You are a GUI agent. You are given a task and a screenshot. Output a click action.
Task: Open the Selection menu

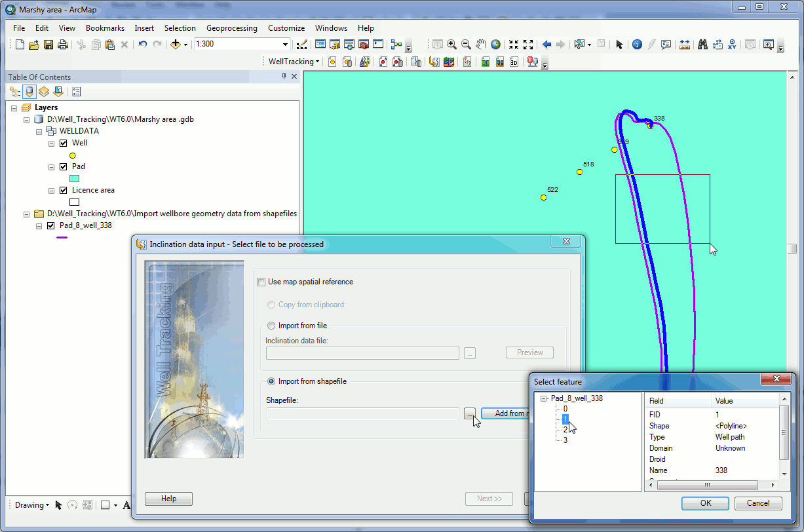(x=180, y=28)
